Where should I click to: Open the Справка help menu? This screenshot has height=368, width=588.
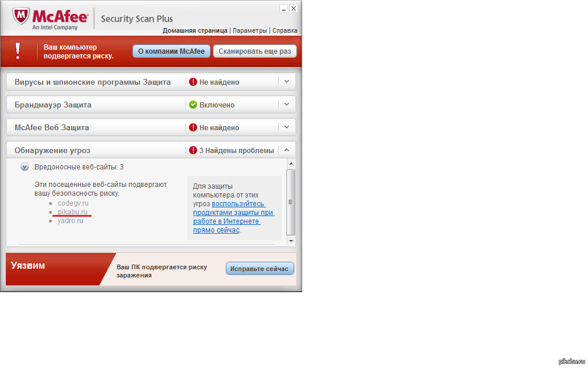(x=285, y=30)
